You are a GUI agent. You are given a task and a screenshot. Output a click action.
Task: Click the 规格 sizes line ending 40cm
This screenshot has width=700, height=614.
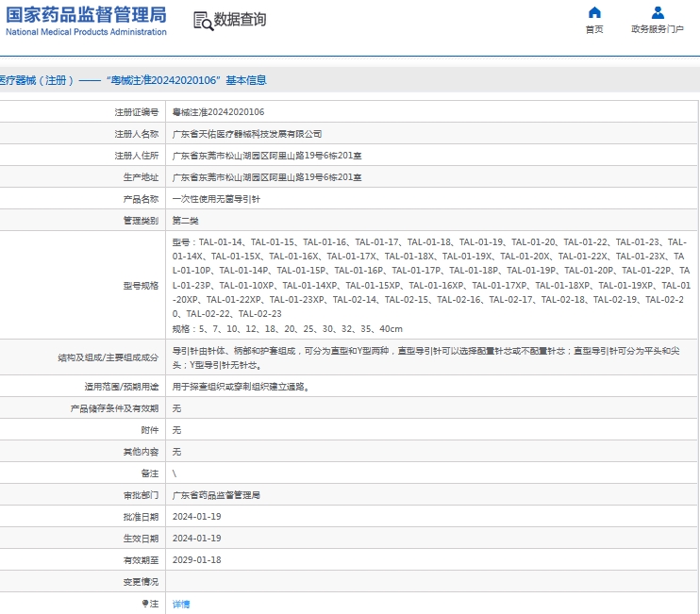click(288, 329)
